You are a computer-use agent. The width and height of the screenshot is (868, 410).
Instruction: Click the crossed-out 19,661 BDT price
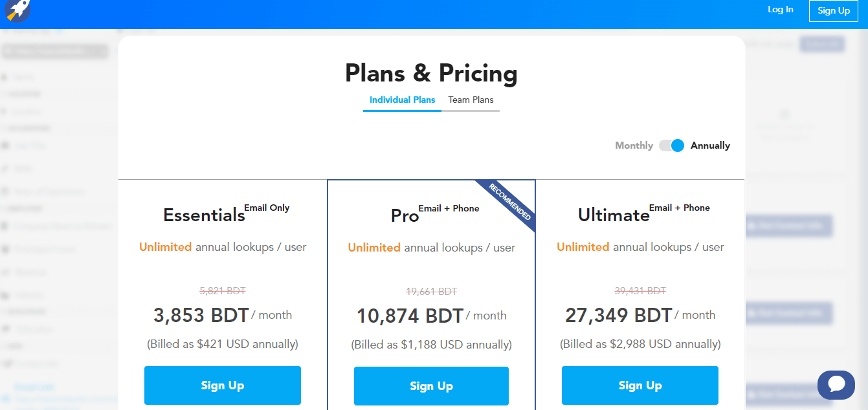point(431,291)
